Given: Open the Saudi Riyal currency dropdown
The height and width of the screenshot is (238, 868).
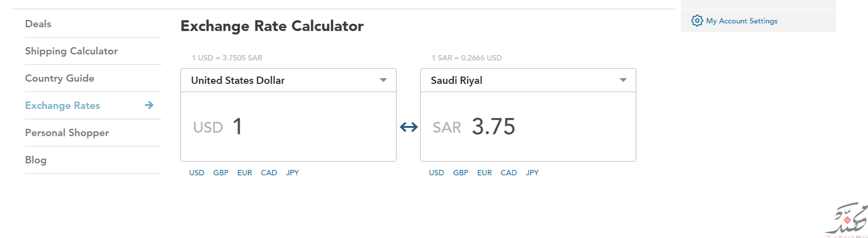Looking at the screenshot, I should click(x=528, y=80).
